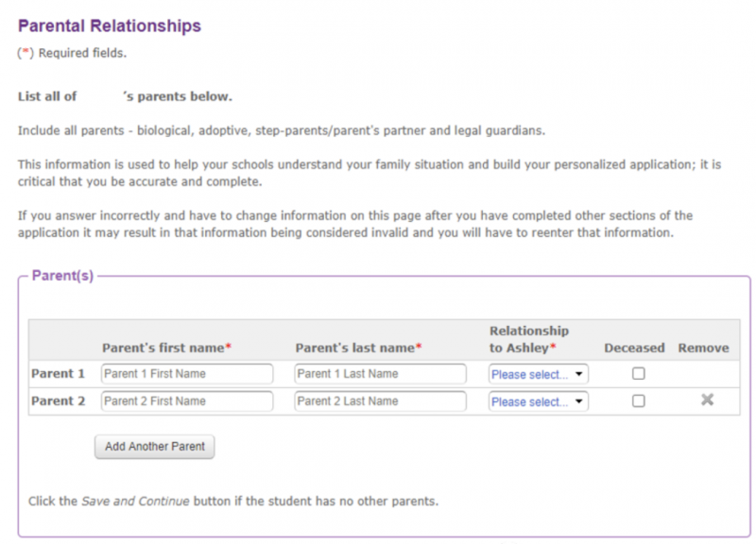Tick the Deceased checkbox for Parent 2

[639, 400]
